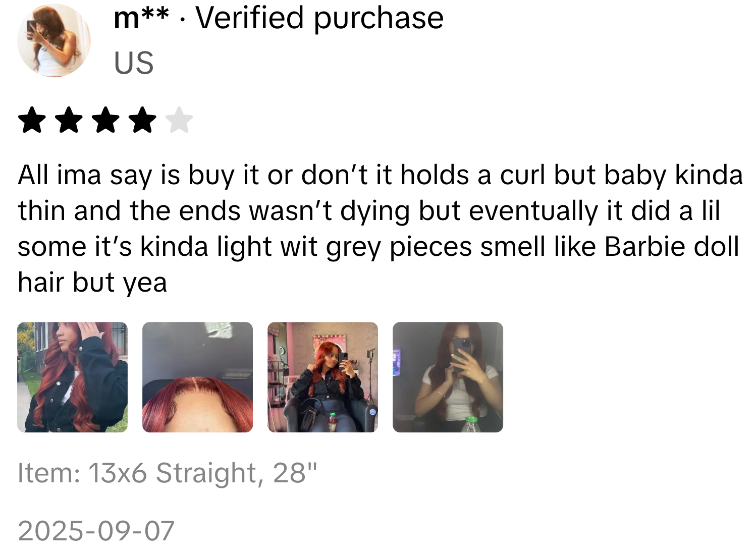The image size is (756, 555).
Task: Enlarge the white shirt mirror selfie photo
Action: point(448,377)
